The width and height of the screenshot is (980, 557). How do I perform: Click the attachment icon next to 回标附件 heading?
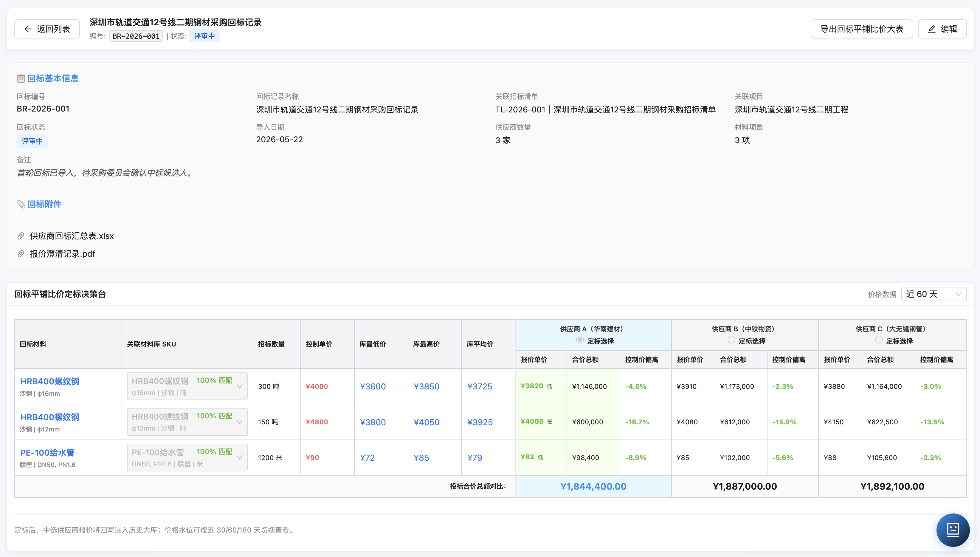pos(21,204)
